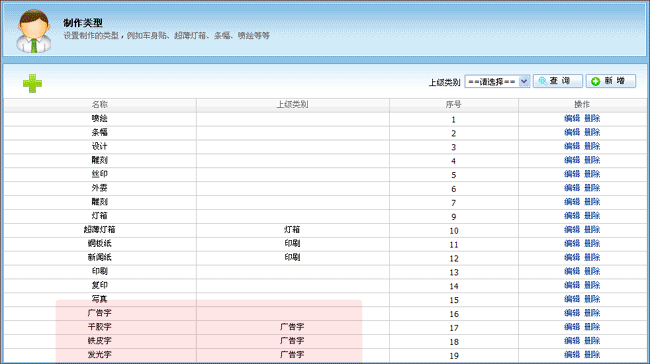This screenshot has width=650, height=364.
Task: Click the 序号 column header
Action: pyautogui.click(x=454, y=104)
